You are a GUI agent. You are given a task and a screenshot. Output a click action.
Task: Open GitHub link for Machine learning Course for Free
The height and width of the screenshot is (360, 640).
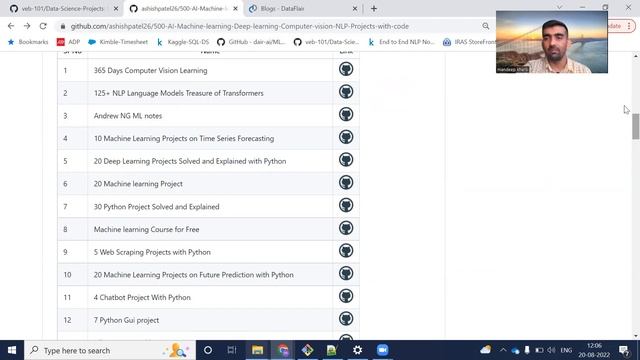tap(346, 228)
